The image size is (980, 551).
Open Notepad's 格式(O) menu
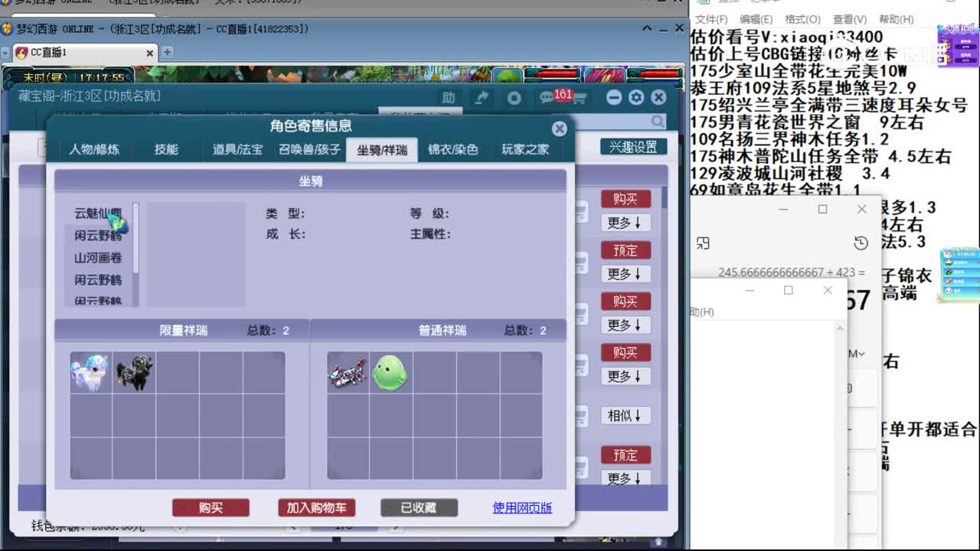[x=802, y=19]
